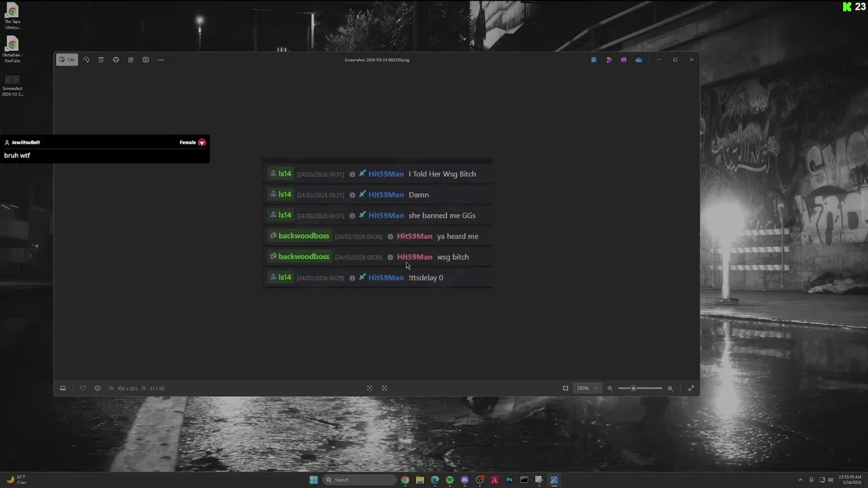Image resolution: width=868 pixels, height=488 pixels.
Task: Click the 'bruh wtf' overlay message
Action: click(17, 156)
